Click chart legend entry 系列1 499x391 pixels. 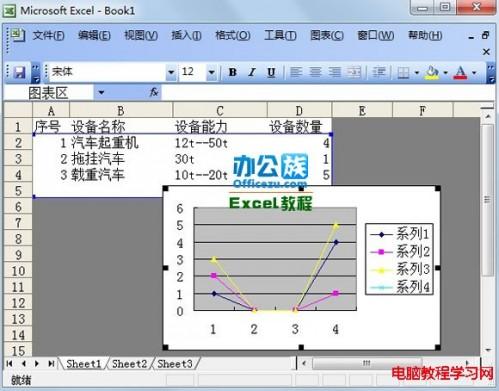click(400, 234)
